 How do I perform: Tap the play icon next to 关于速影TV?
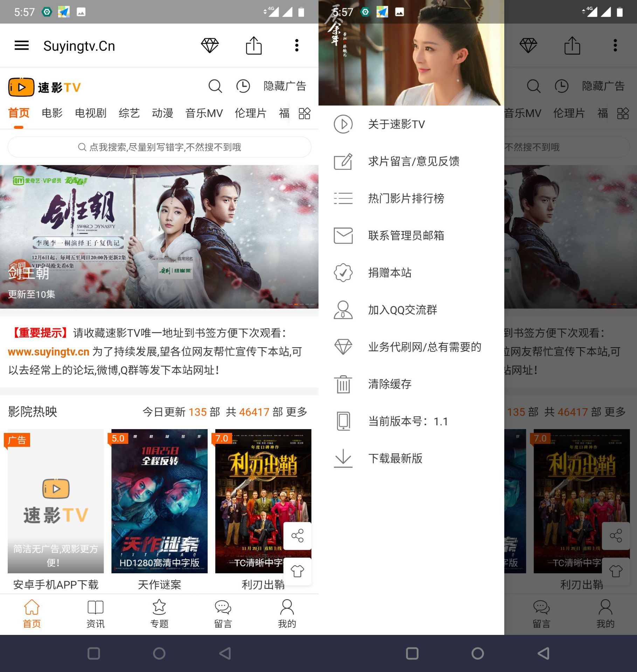pos(343,124)
